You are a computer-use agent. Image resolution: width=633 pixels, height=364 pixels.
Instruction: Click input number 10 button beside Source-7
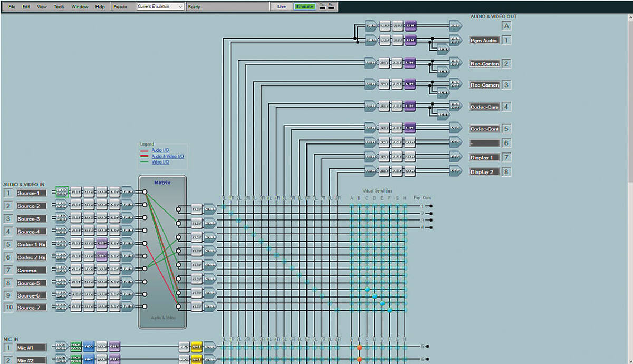[x=8, y=307]
